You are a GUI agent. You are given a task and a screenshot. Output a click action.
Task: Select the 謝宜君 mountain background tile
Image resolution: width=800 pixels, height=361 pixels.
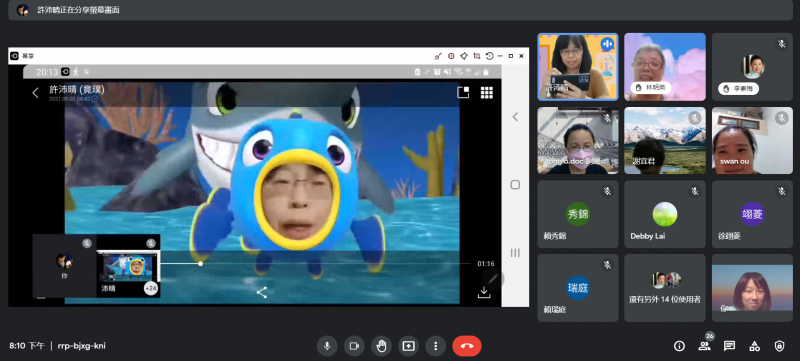tap(665, 140)
